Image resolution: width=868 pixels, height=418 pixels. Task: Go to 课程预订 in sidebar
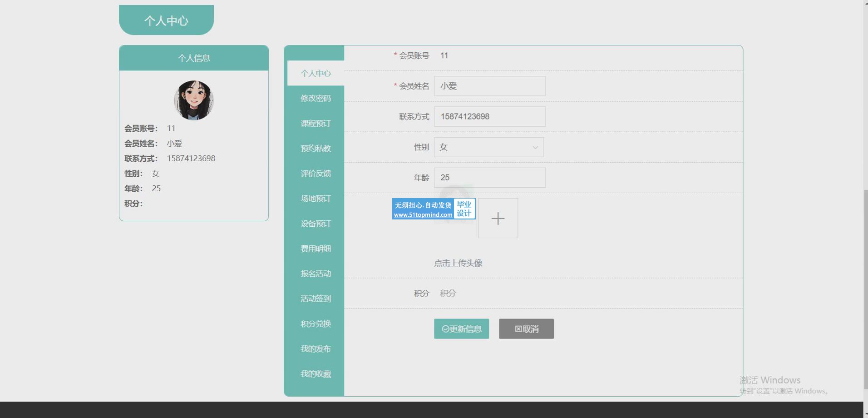316,124
